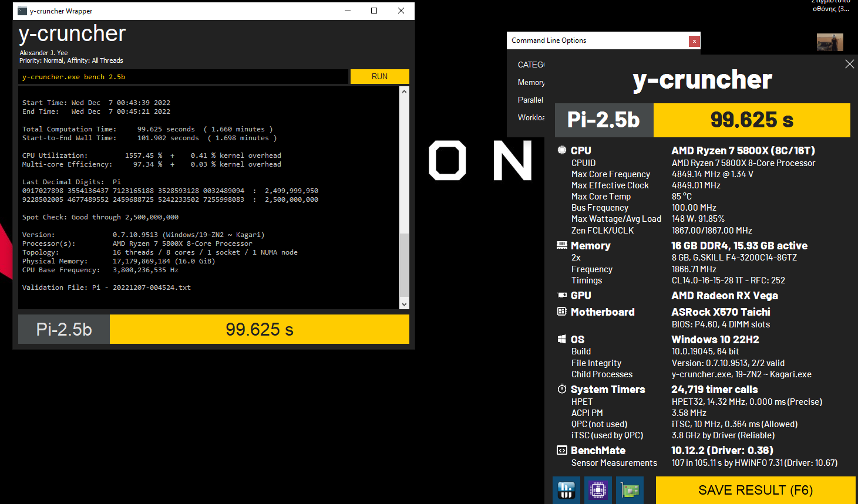The width and height of the screenshot is (858, 504).
Task: Click the Windows OS section icon
Action: pyautogui.click(x=562, y=339)
